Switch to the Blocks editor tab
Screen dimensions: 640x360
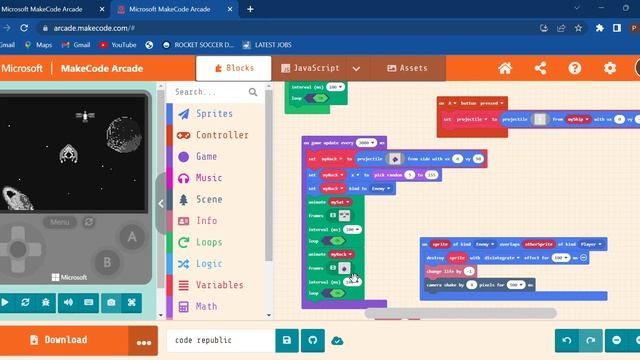click(x=234, y=68)
